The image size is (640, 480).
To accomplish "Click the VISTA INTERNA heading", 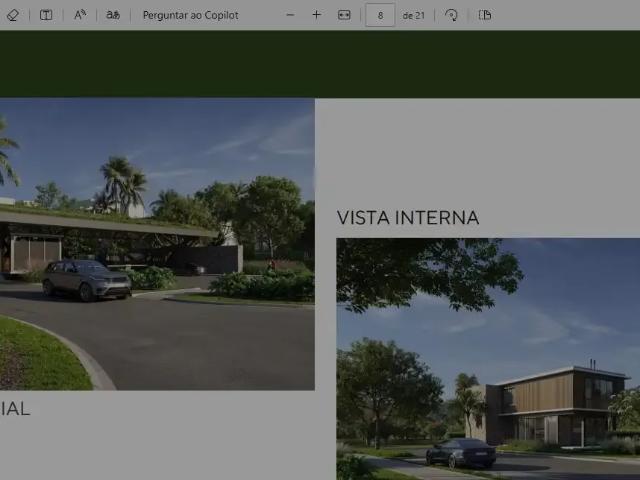I will [408, 218].
